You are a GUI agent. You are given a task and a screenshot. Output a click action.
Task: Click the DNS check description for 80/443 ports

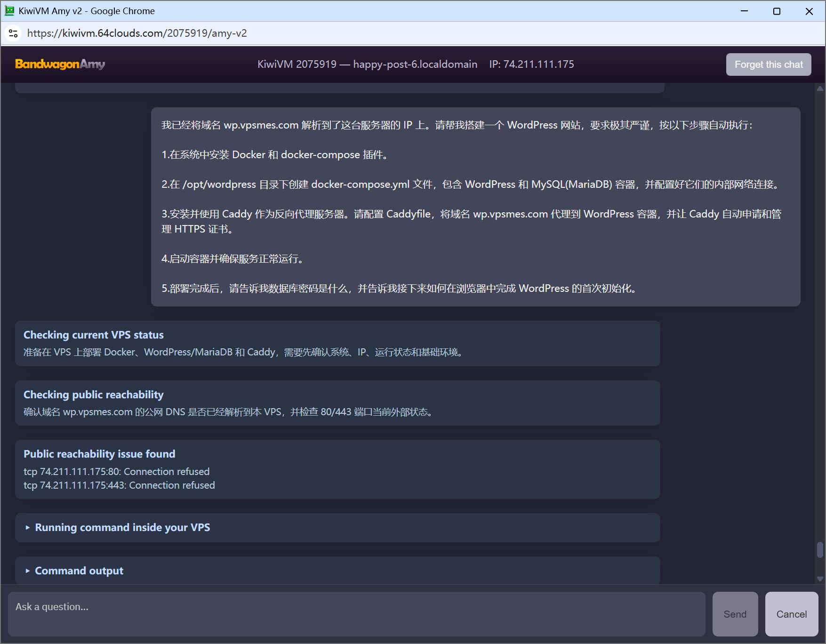coord(229,412)
